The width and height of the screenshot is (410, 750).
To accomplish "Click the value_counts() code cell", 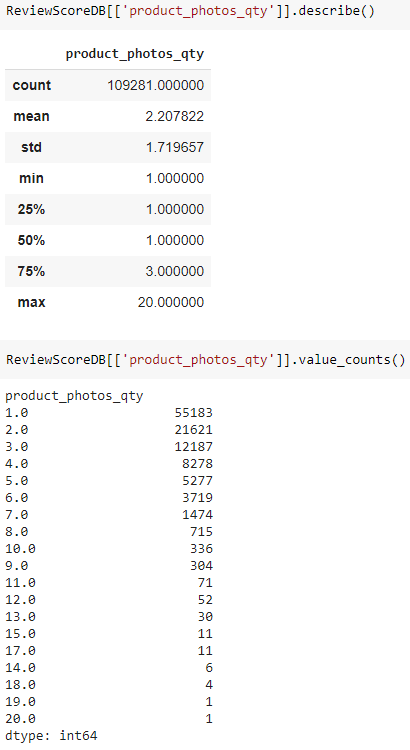I will pos(205,360).
